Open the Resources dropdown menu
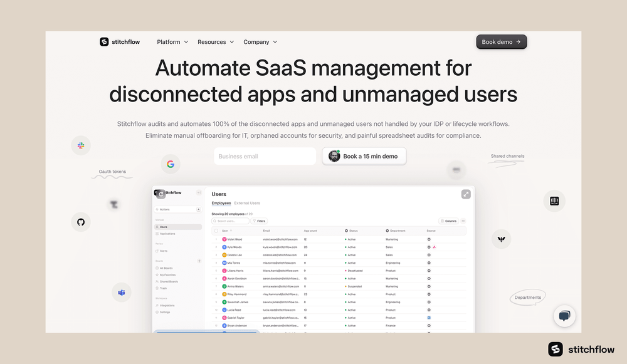This screenshot has width=627, height=364. pos(212,41)
